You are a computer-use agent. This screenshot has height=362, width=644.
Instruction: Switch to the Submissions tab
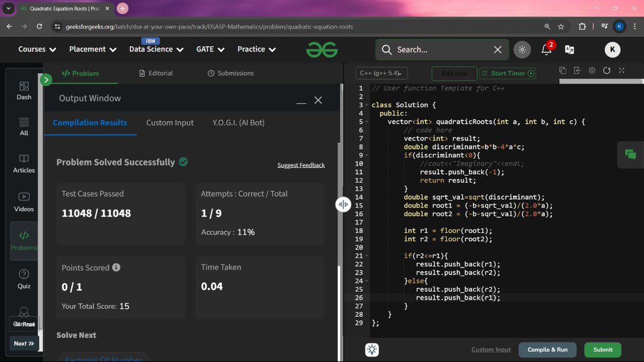coord(231,73)
